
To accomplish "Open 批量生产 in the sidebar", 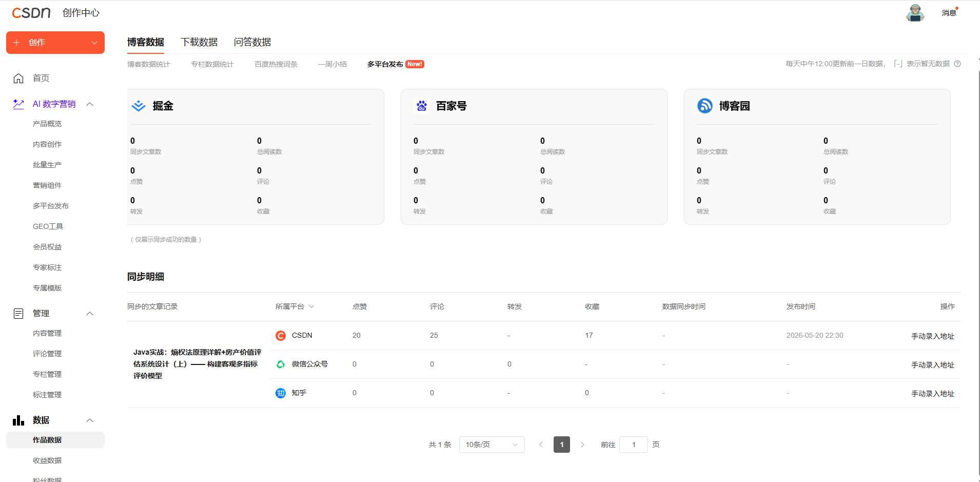I will click(47, 165).
